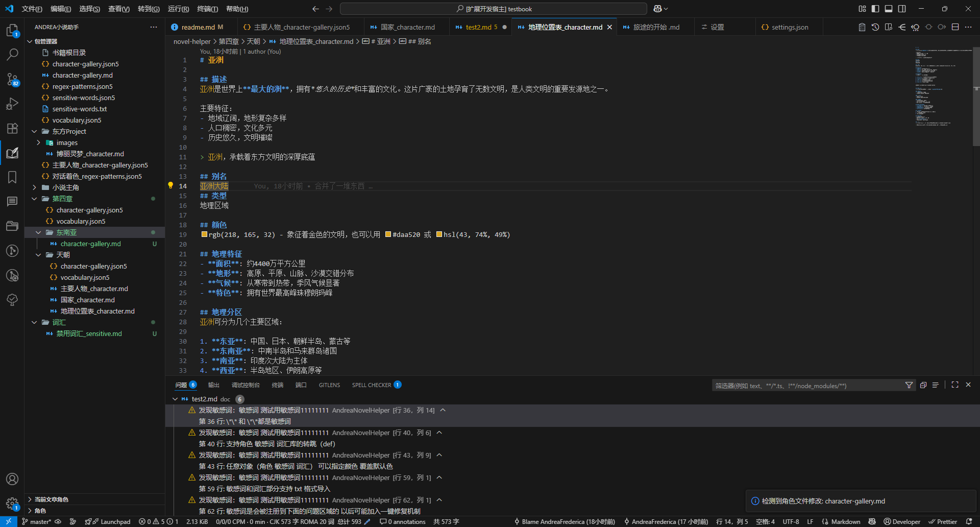Click the lightbulb code action on line 14
980x527 pixels.
pos(170,185)
